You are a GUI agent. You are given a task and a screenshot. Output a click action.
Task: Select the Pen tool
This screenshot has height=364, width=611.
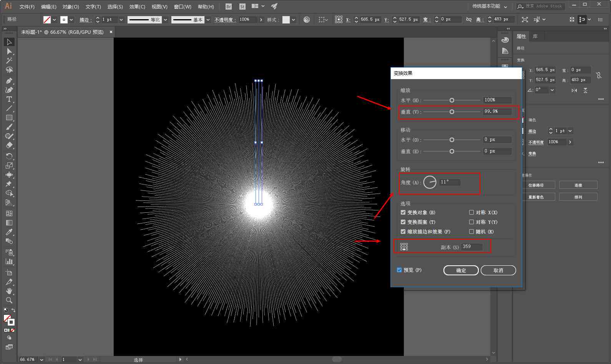click(9, 81)
